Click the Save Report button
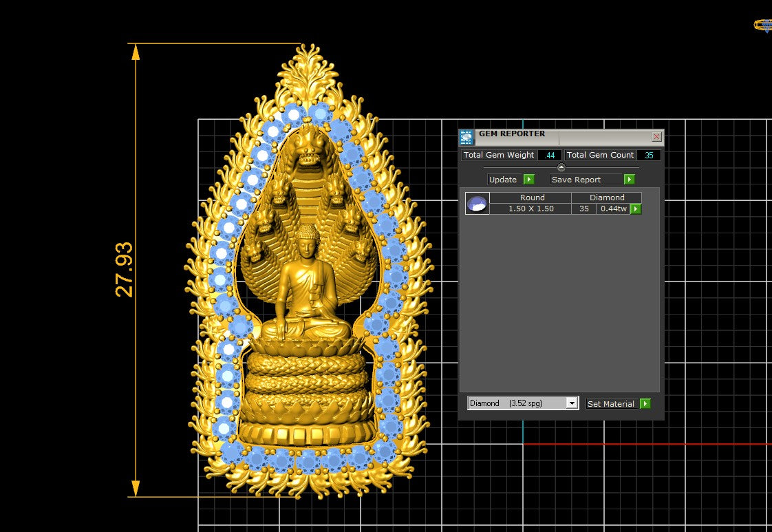This screenshot has width=772, height=532. pos(586,180)
